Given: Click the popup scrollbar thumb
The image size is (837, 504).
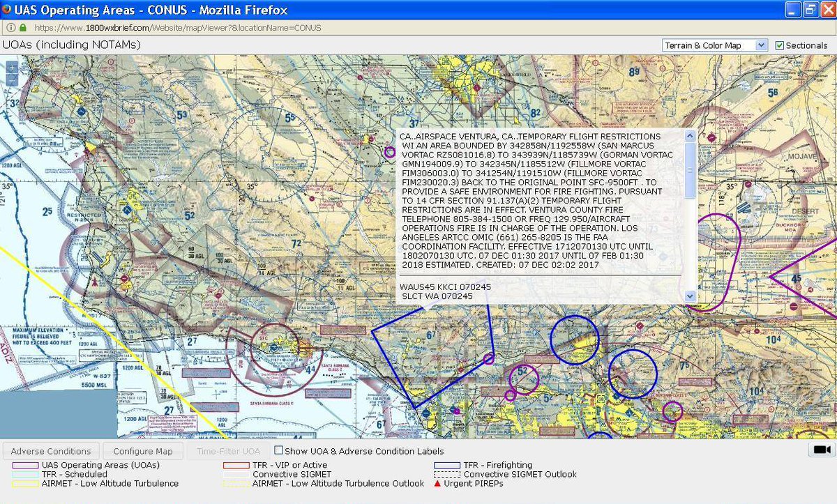Looking at the screenshot, I should click(x=690, y=170).
